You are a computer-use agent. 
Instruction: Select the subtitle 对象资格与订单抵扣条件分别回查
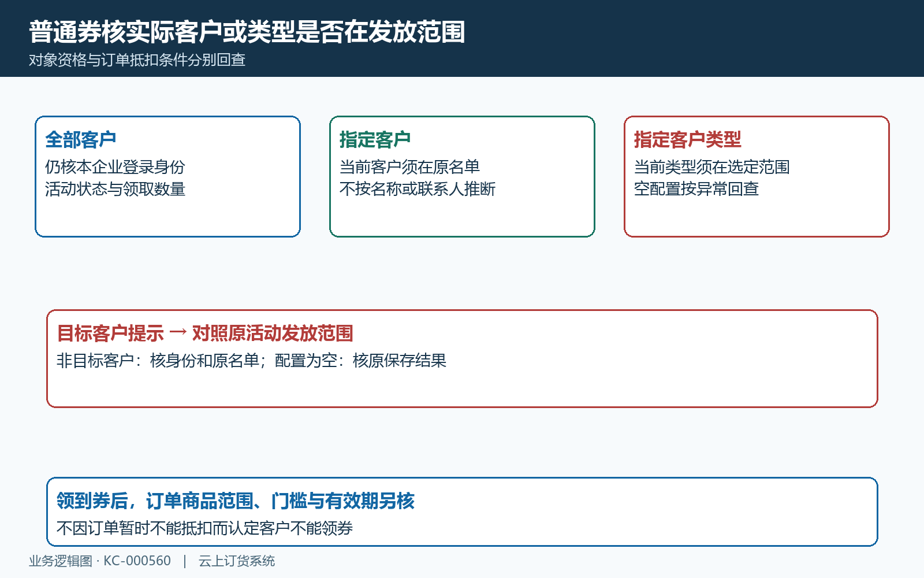point(137,60)
